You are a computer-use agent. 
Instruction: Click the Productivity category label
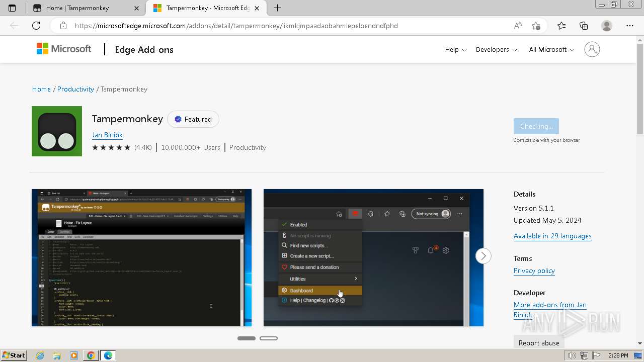pos(248,147)
